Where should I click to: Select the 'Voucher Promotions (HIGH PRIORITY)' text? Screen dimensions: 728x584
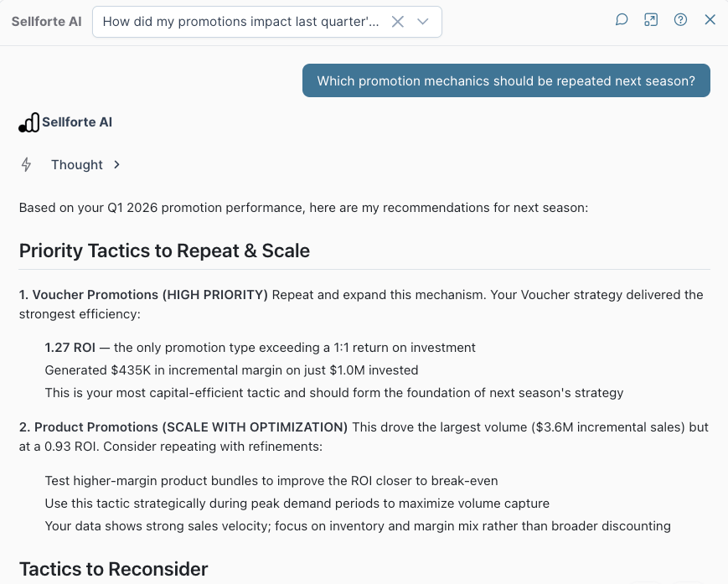(x=150, y=295)
